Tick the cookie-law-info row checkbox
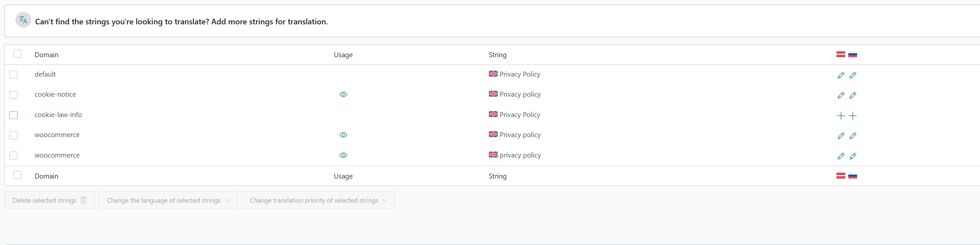The width and height of the screenshot is (980, 245). pos(14,115)
